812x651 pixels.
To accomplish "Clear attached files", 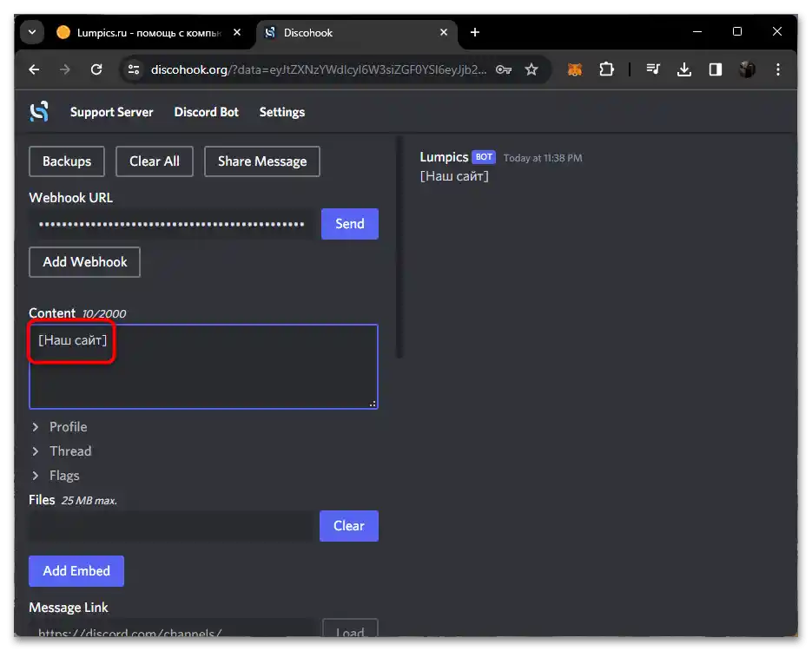I will pos(348,526).
